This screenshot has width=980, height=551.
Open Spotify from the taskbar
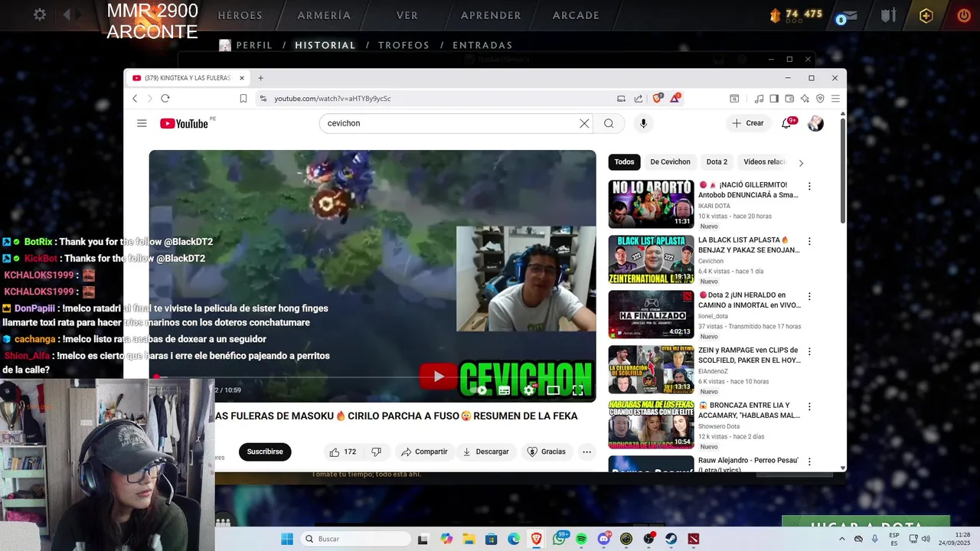coord(581,539)
